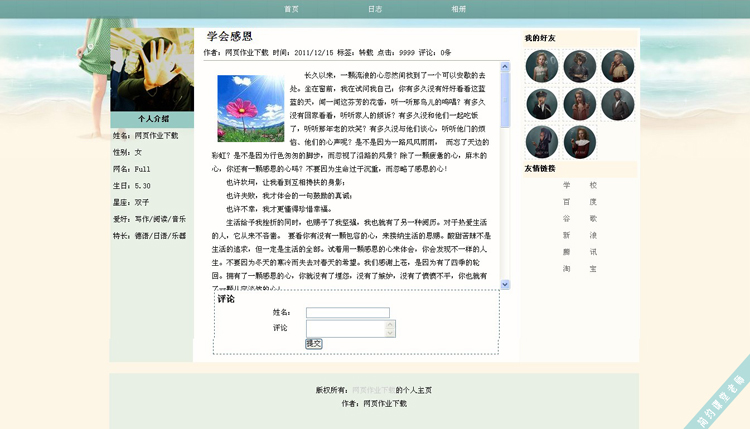Open the 日志 navigation item

375,9
